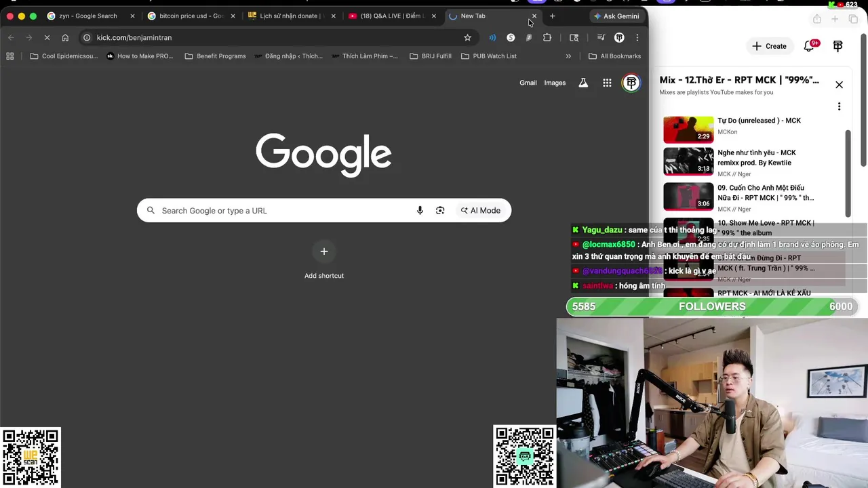Click the AI Mode button
Viewport: 868px width, 488px height.
480,210
